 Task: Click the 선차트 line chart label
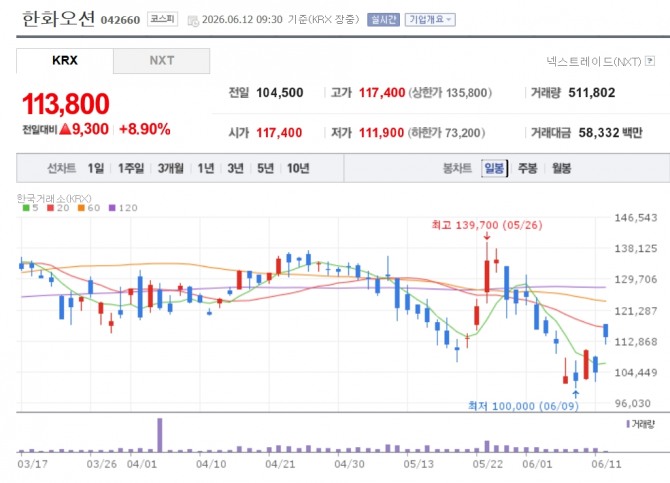(x=62, y=168)
